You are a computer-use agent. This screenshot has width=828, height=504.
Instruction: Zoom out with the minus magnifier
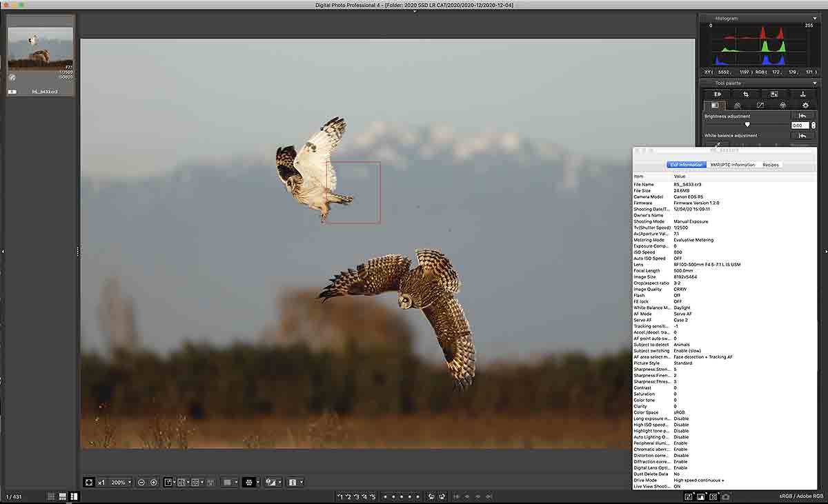click(x=141, y=483)
